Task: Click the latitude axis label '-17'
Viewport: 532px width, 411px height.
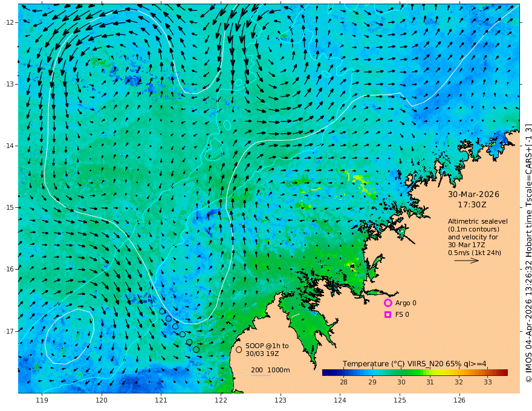Action: tap(8, 331)
